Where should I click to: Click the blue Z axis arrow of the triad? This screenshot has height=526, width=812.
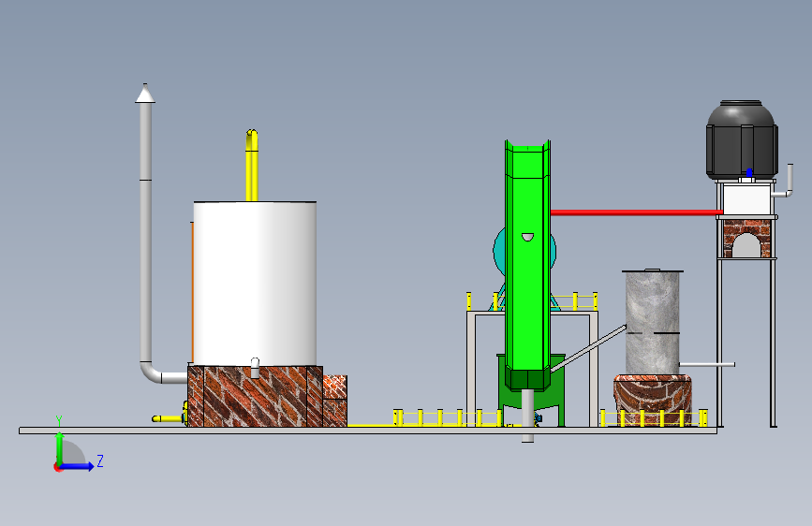point(78,466)
